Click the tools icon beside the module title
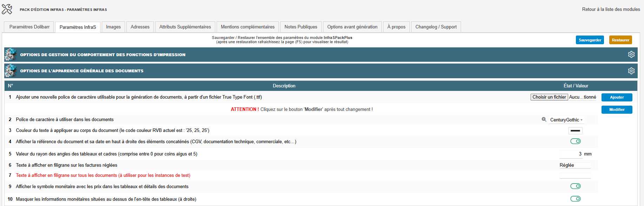Viewport: 644px width, 206px height. 7,9
